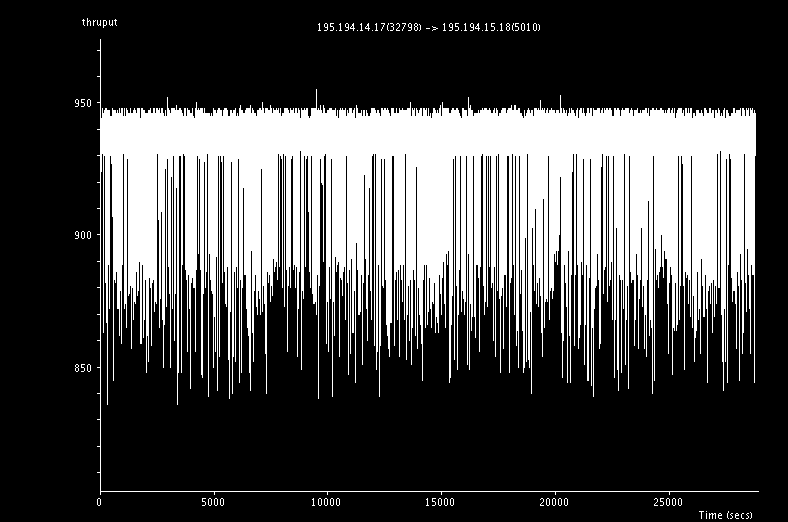Click the 25000 x-axis tick label
Image resolution: width=788 pixels, height=522 pixels.
(668, 502)
